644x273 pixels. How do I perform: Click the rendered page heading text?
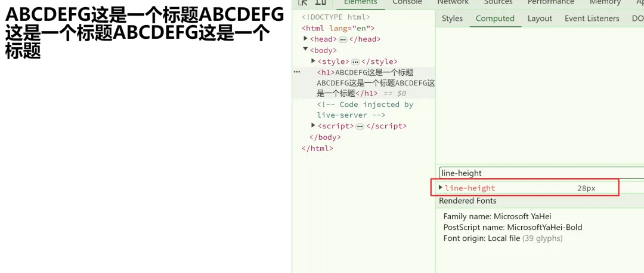coord(144,33)
